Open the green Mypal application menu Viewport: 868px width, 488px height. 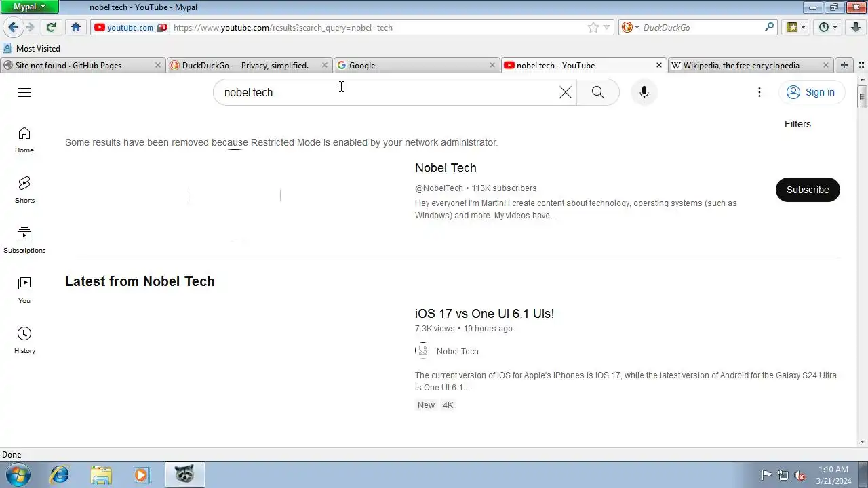point(30,7)
